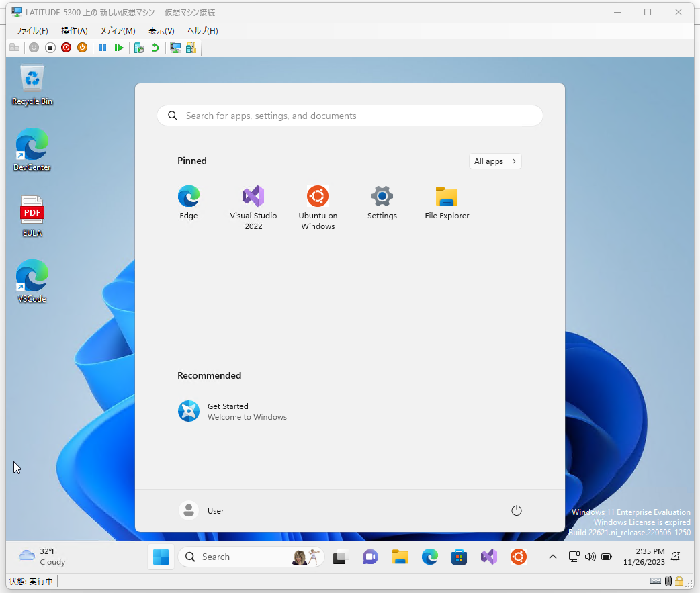Image resolution: width=700 pixels, height=593 pixels.
Task: Select the VSCode desktop shortcut
Action: (32, 281)
